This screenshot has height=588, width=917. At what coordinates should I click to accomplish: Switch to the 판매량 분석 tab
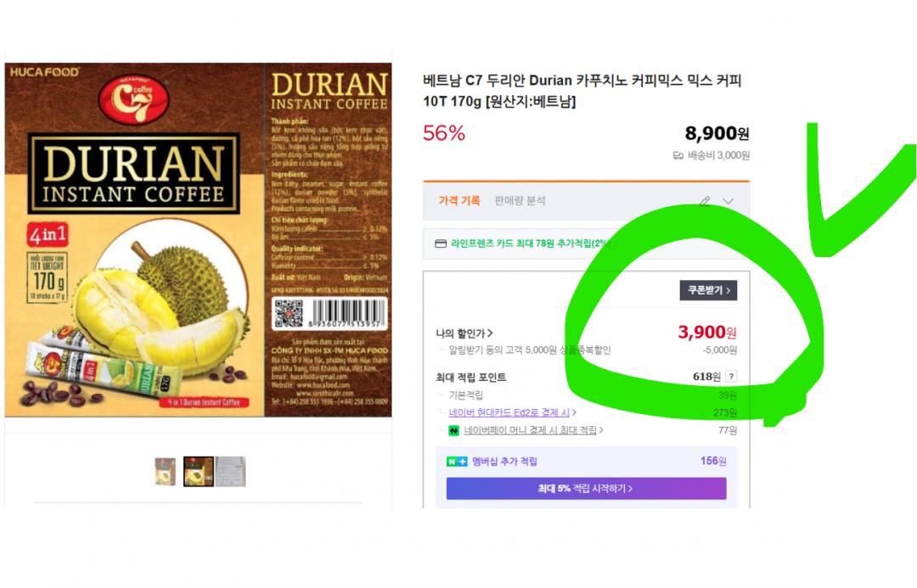point(520,200)
